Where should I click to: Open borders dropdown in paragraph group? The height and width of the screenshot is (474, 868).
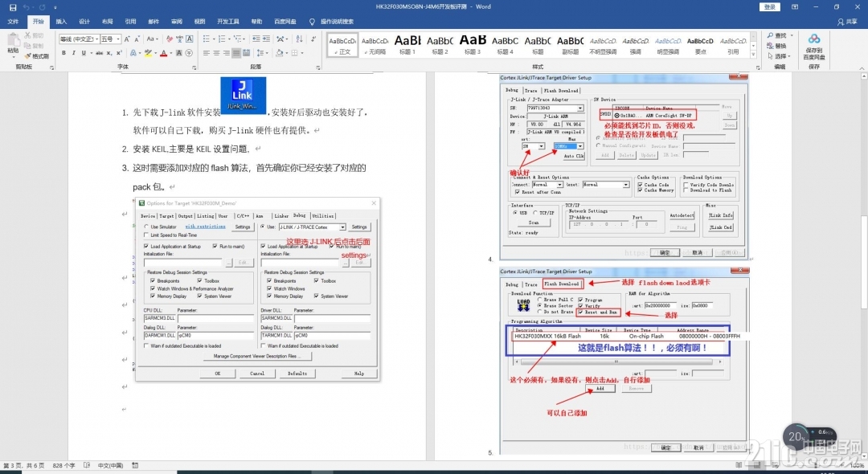pyautogui.click(x=302, y=53)
